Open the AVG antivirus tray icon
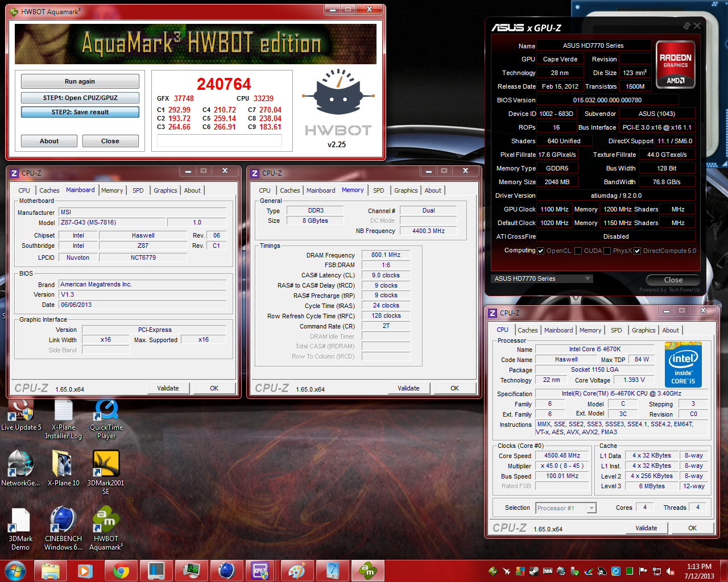This screenshot has height=582, width=728. click(x=520, y=571)
